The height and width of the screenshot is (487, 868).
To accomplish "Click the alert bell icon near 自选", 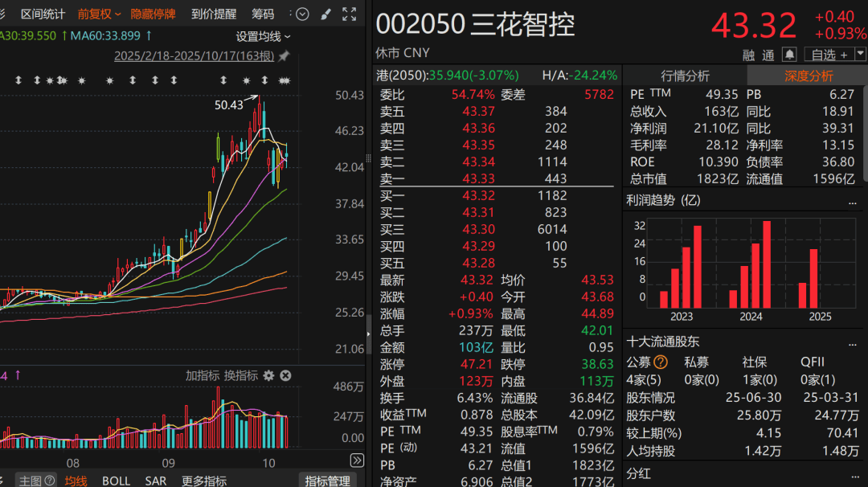I will [789, 54].
